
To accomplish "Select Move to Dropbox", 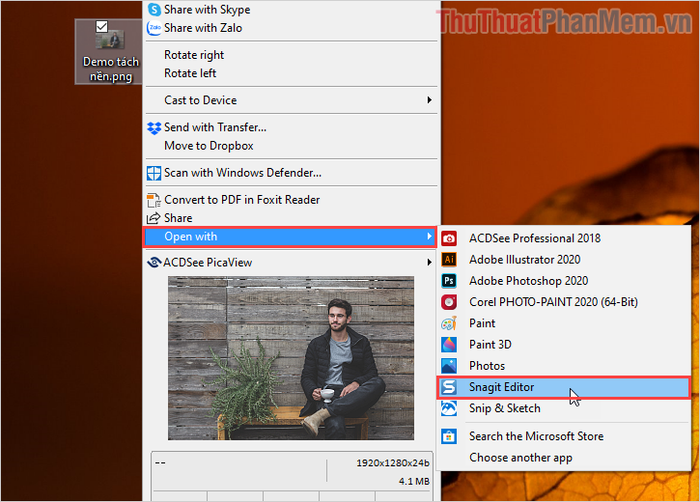I will point(292,146).
